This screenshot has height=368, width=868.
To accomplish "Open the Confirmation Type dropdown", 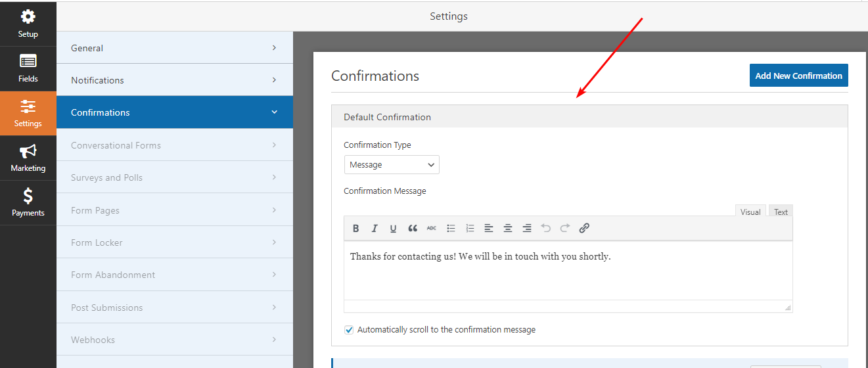I will 392,165.
